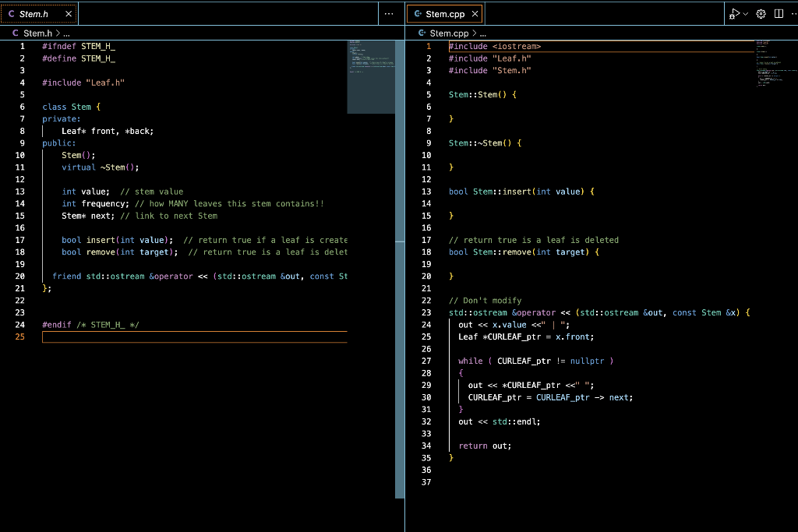The width and height of the screenshot is (798, 532).
Task: Switch to the Stem.h tab
Action: [34, 14]
